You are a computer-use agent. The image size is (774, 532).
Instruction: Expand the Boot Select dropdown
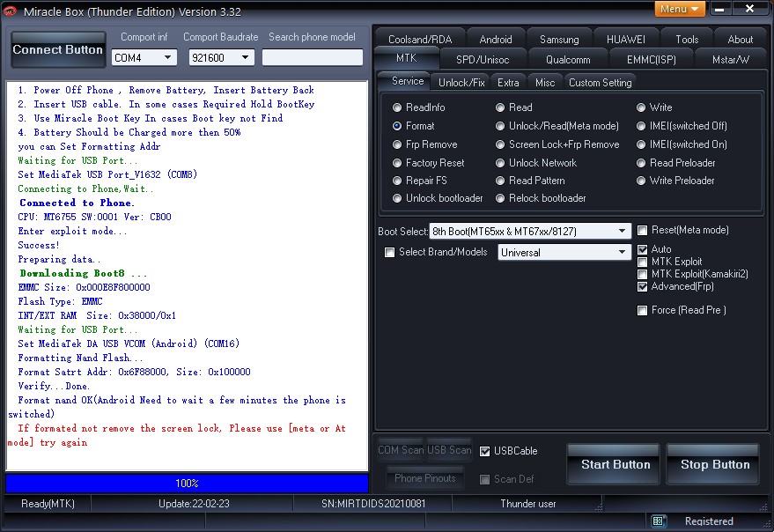tap(530, 231)
